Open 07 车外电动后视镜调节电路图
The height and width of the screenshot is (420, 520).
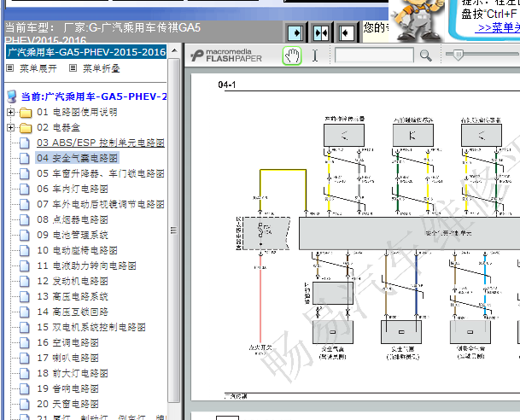coord(101,204)
